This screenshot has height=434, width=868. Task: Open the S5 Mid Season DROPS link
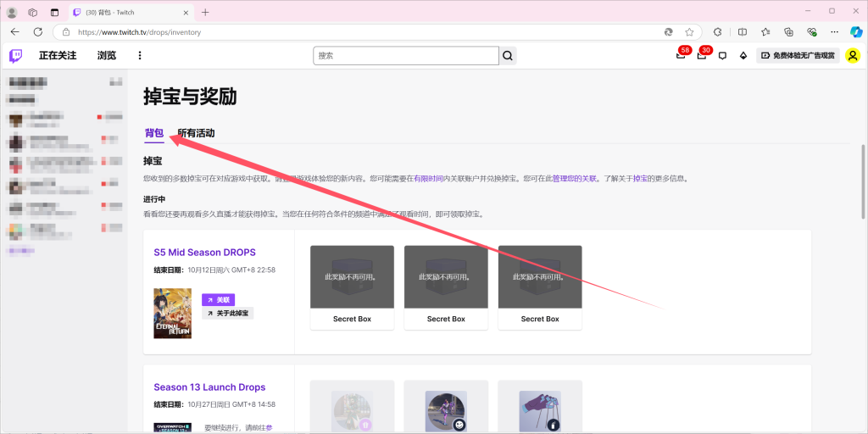point(205,253)
